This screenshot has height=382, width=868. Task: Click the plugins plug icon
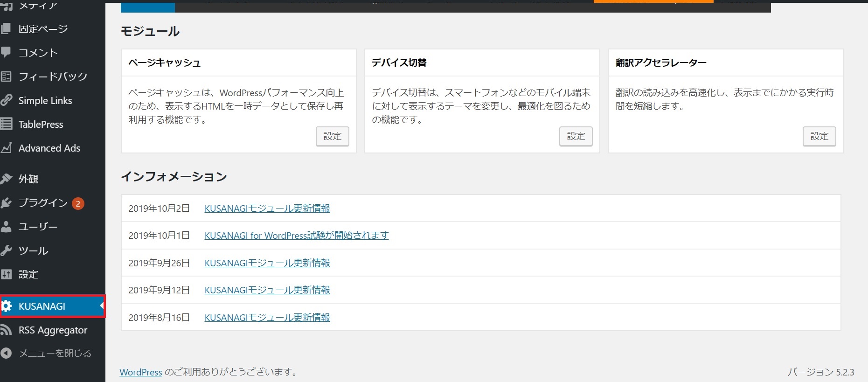click(6, 203)
